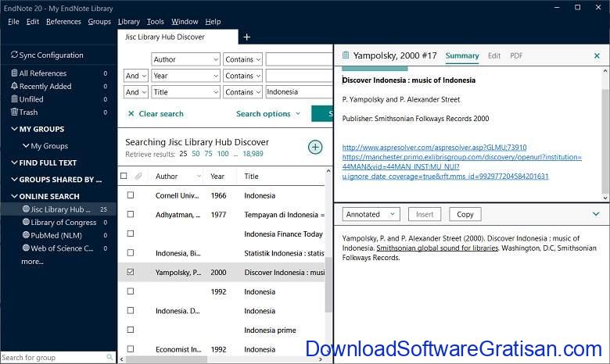Click the Sync Configuration icon
The height and width of the screenshot is (364, 610).
click(x=14, y=55)
